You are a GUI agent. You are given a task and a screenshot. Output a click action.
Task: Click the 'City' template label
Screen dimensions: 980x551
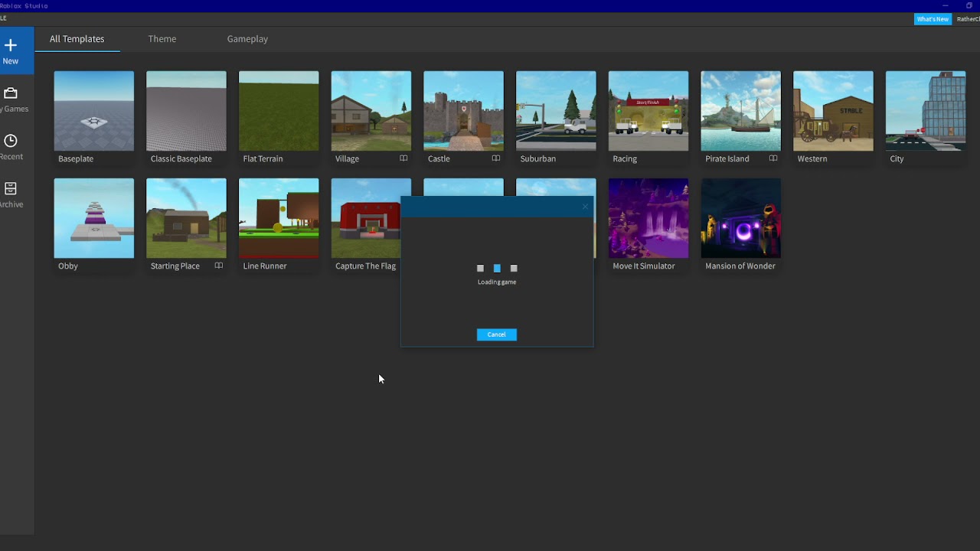coord(897,158)
